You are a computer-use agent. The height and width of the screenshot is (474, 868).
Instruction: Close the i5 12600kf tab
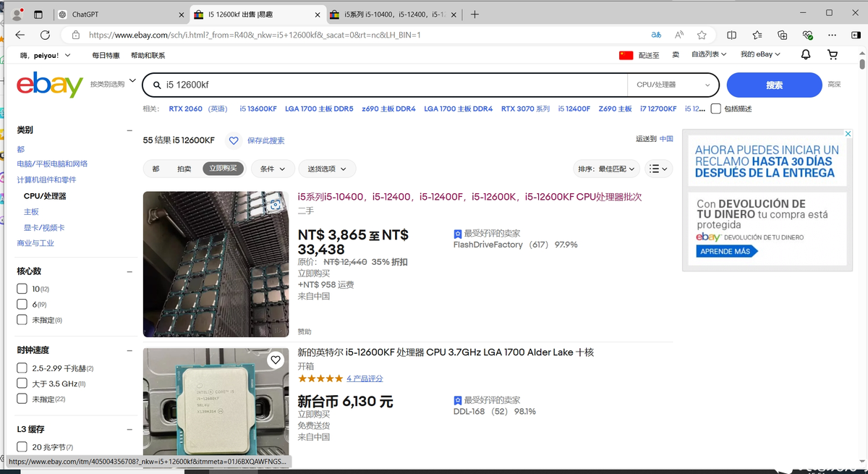click(x=317, y=14)
